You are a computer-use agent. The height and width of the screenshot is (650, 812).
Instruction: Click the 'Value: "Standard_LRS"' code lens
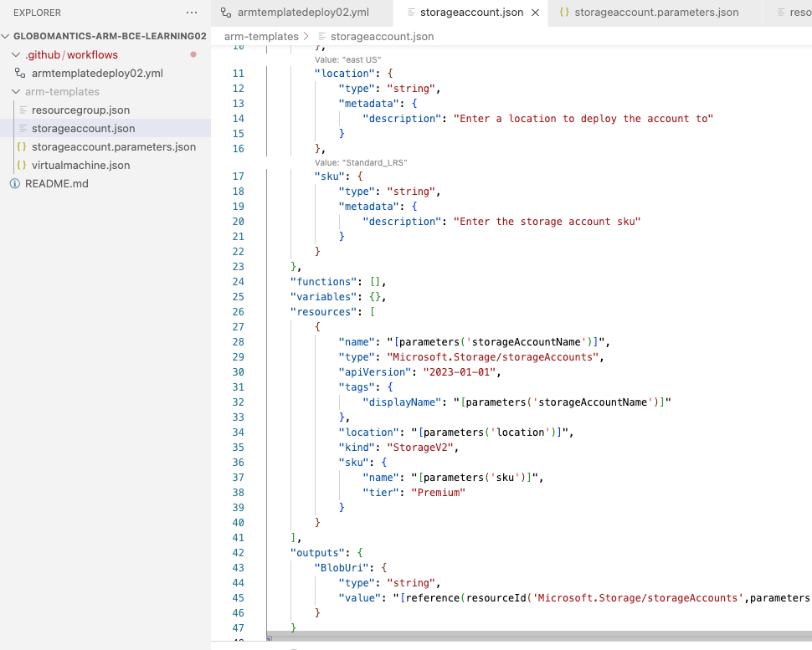point(361,163)
